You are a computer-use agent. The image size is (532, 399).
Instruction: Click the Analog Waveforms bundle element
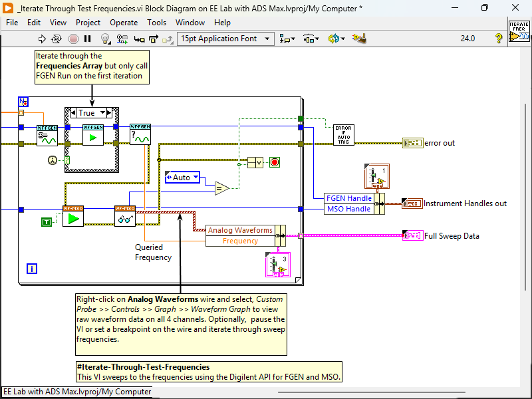point(240,230)
